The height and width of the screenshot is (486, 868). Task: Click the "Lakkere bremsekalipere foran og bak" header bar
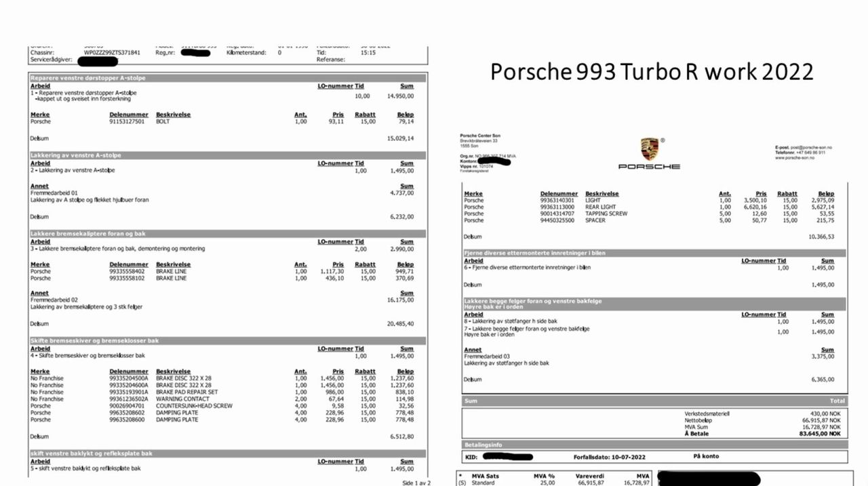click(228, 233)
